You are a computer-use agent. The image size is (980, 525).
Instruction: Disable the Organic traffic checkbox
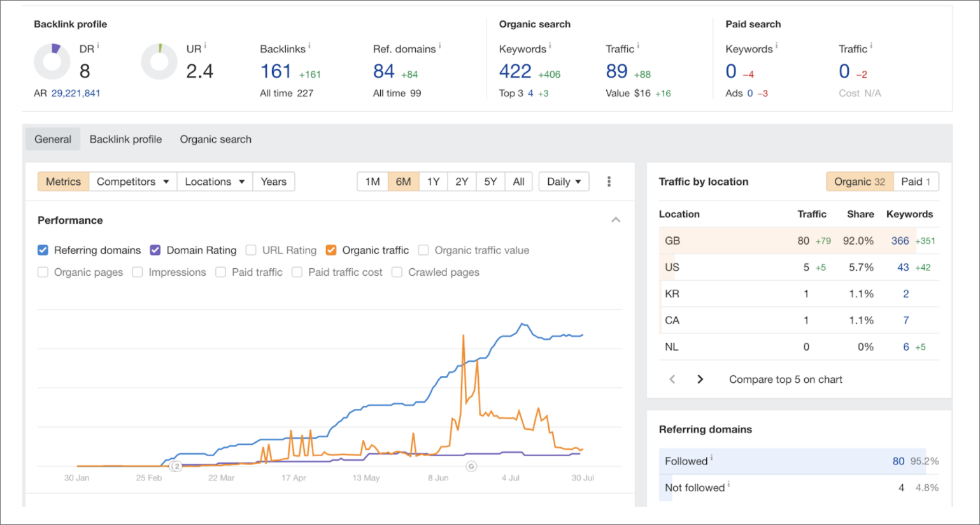tap(331, 250)
